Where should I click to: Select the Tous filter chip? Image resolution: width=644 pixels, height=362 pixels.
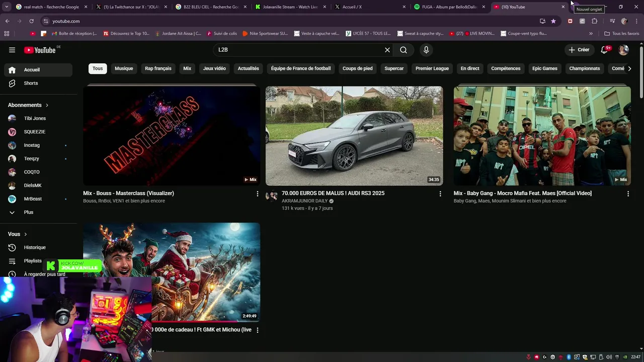98,68
